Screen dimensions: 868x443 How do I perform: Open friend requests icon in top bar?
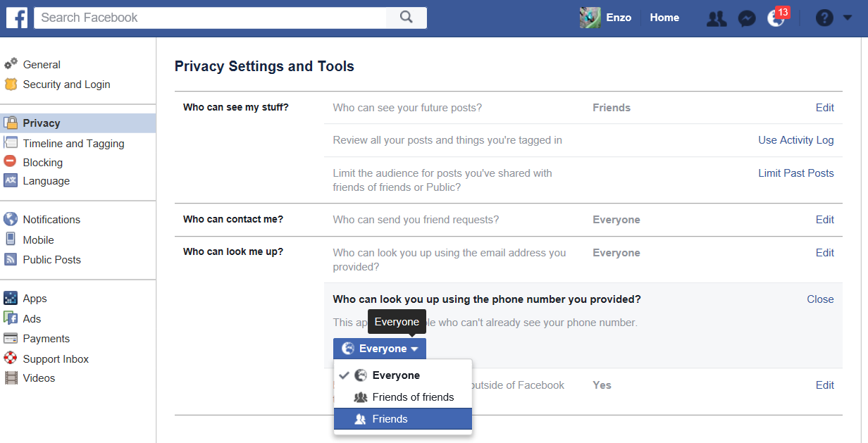(716, 18)
